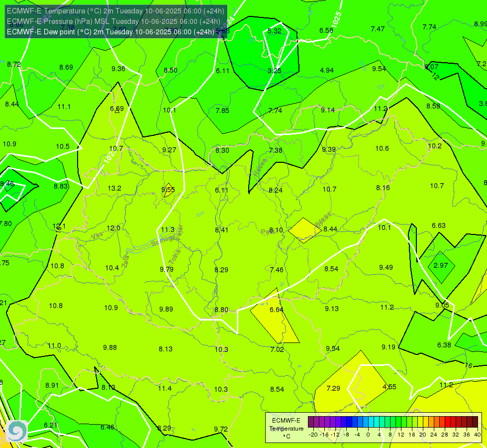The height and width of the screenshot is (448, 487).
Task: Click the 11.3 dew point value
Action: pos(168,230)
